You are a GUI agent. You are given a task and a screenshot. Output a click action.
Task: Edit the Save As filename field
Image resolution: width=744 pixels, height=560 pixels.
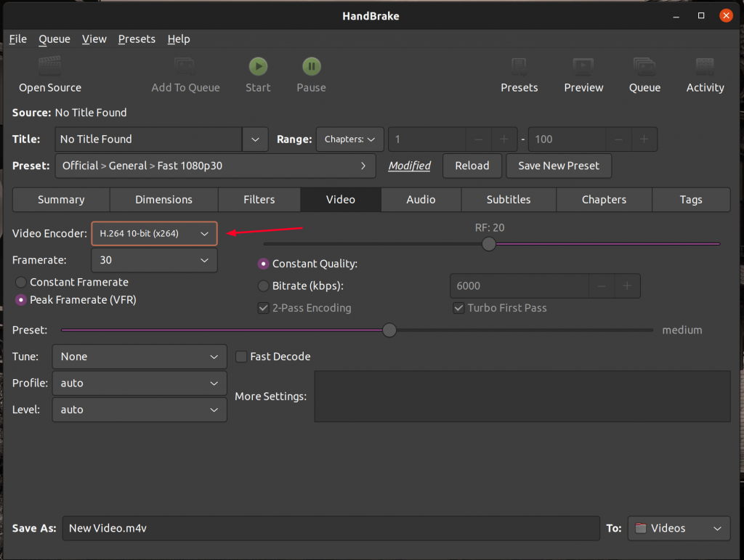(x=331, y=528)
